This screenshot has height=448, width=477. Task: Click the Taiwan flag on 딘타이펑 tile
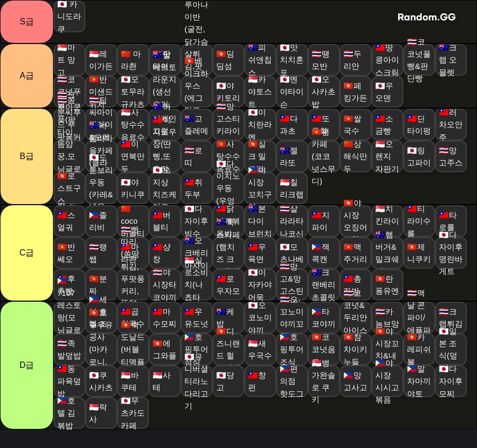(x=412, y=119)
